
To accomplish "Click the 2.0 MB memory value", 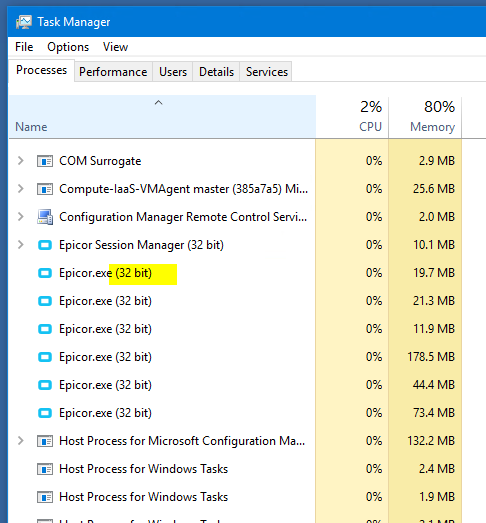I will tap(437, 217).
